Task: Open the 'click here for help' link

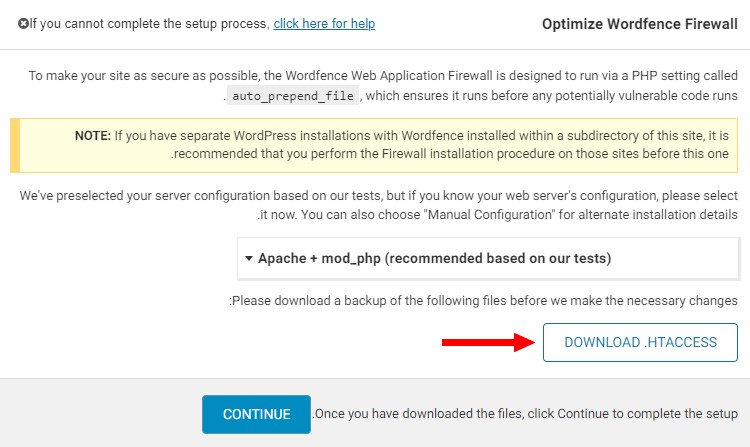Action: (x=324, y=23)
